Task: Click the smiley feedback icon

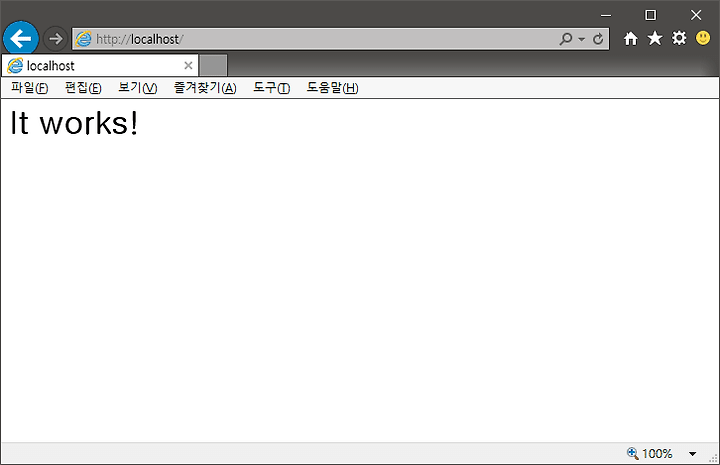Action: (x=703, y=38)
